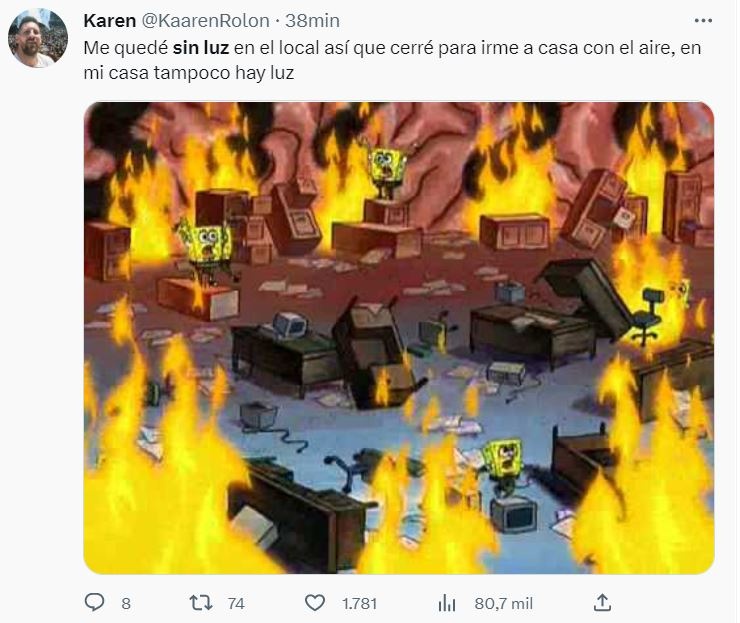Retweet the post using the repost arrows icon

pos(201,603)
